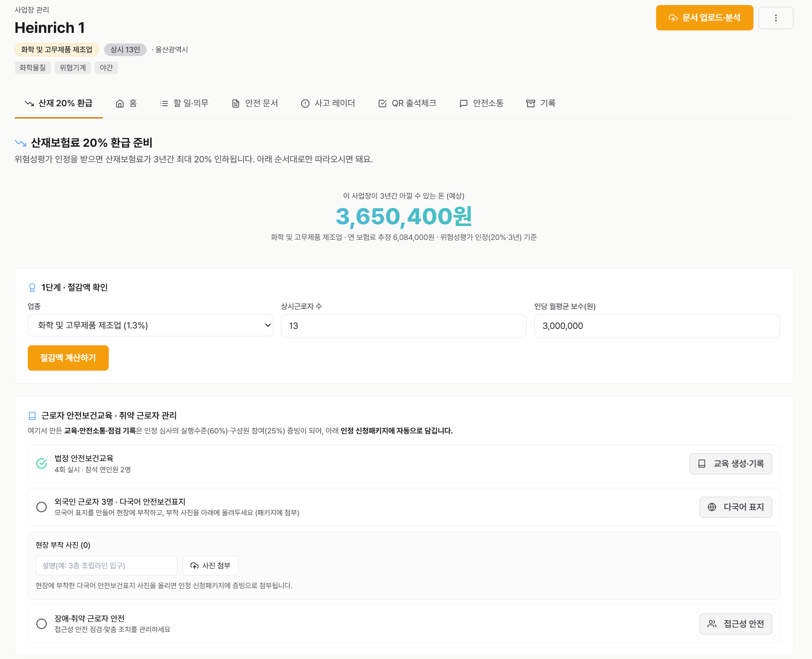Image resolution: width=812 pixels, height=659 pixels.
Task: Click the archive box icon on 기록
Action: [531, 104]
